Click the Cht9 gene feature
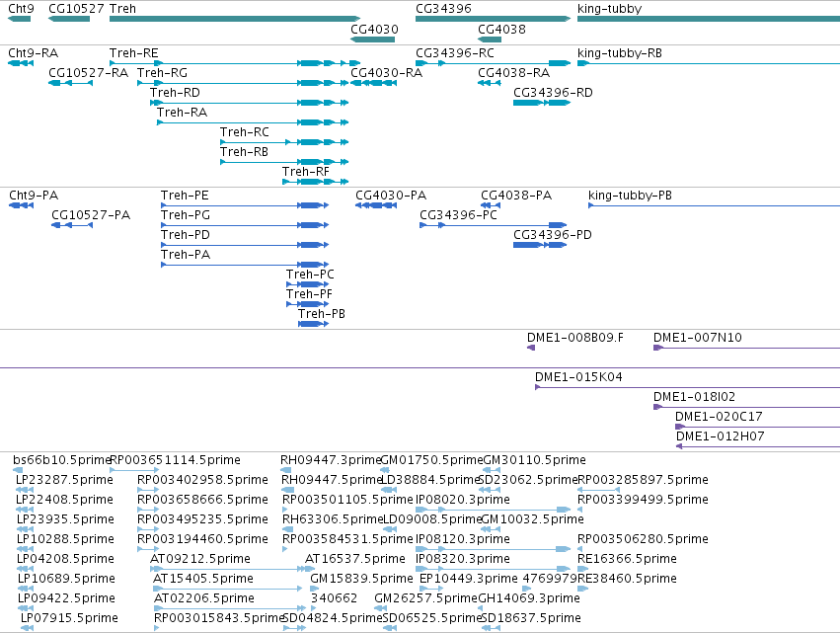 [20, 19]
